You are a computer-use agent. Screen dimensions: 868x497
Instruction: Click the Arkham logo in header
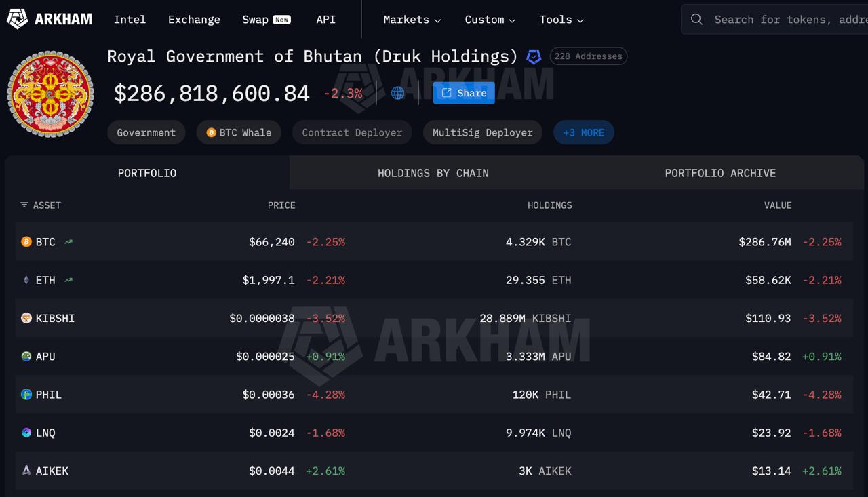tap(49, 19)
